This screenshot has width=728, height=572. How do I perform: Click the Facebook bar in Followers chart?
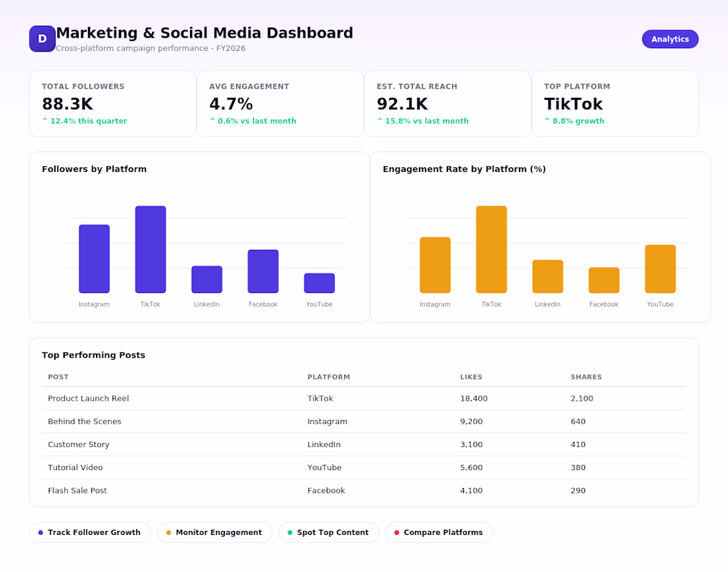[263, 271]
